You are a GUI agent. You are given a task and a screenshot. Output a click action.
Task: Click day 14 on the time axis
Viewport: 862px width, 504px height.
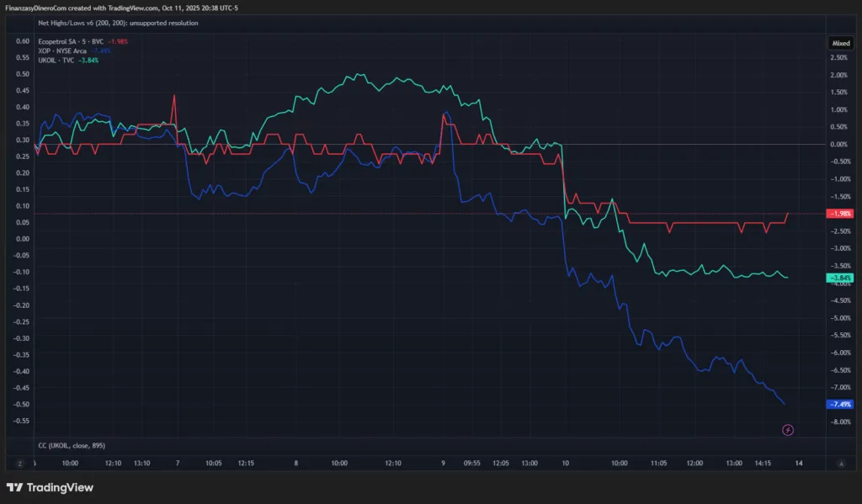click(797, 463)
